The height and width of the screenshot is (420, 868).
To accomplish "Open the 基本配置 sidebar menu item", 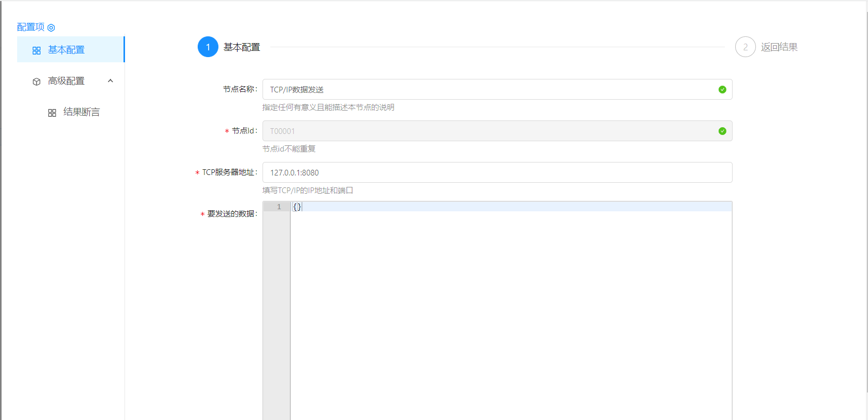I will tap(66, 50).
